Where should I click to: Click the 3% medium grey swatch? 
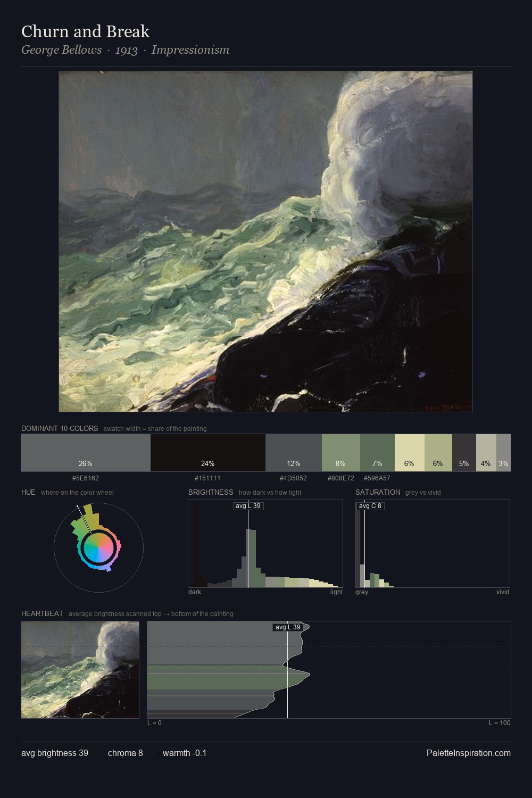[503, 453]
